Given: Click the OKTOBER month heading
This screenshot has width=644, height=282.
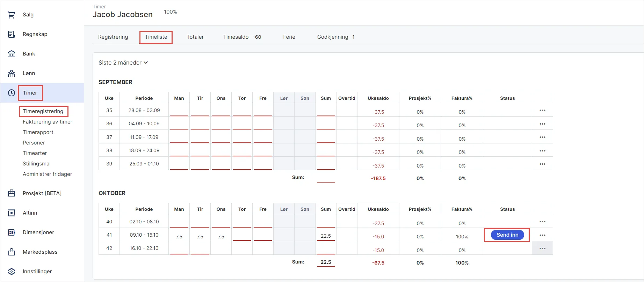Looking at the screenshot, I should point(112,193).
